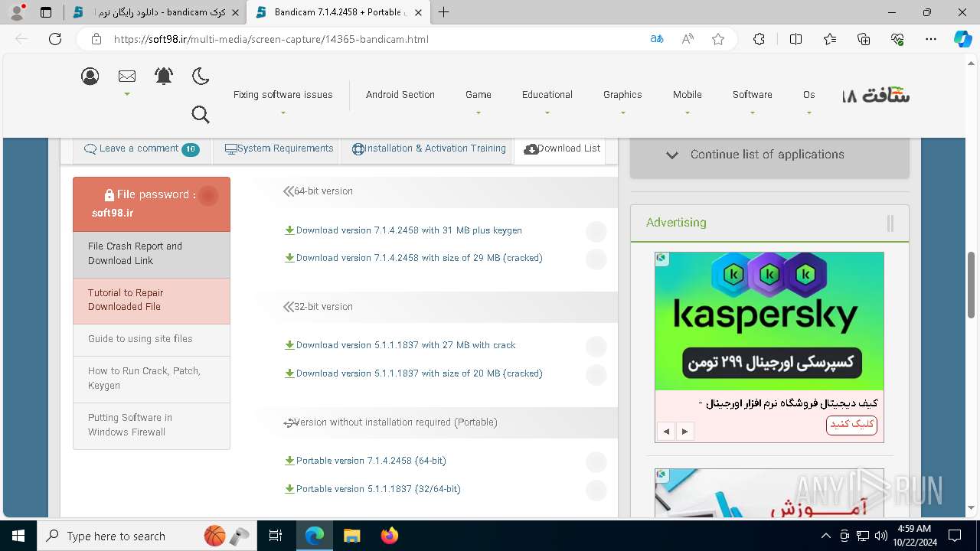
Task: Go to next ad with right arrow
Action: pos(684,432)
